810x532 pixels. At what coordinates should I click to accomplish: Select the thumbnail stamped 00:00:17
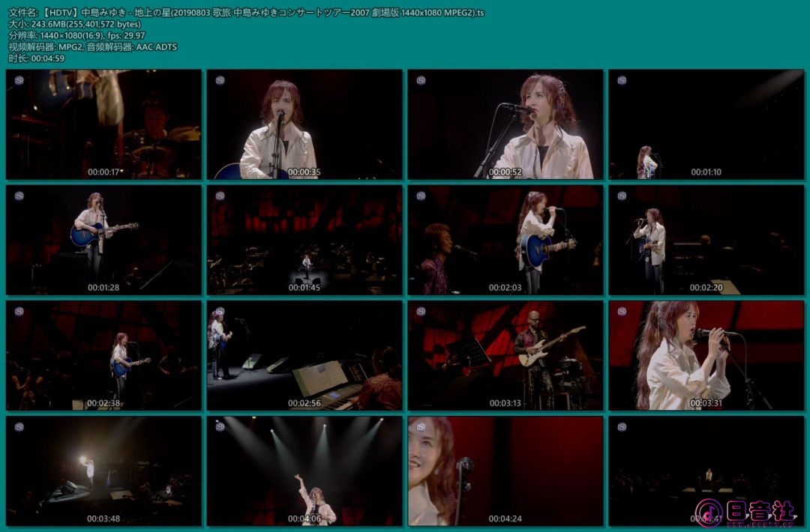(103, 124)
